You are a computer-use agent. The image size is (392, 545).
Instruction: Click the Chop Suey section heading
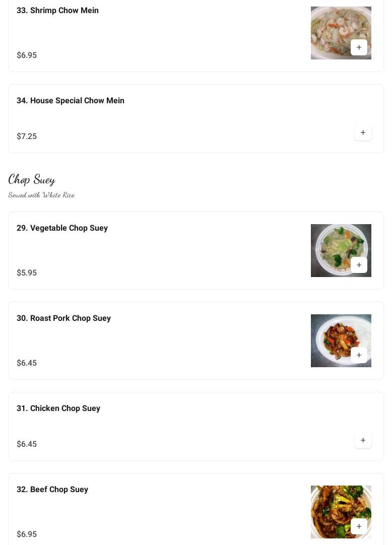pos(32,179)
